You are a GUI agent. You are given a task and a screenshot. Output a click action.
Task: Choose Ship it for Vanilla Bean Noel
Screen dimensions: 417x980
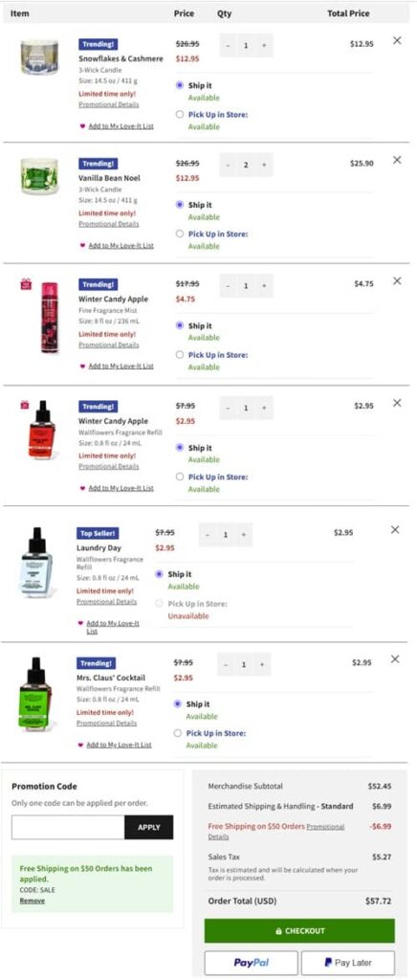point(180,205)
